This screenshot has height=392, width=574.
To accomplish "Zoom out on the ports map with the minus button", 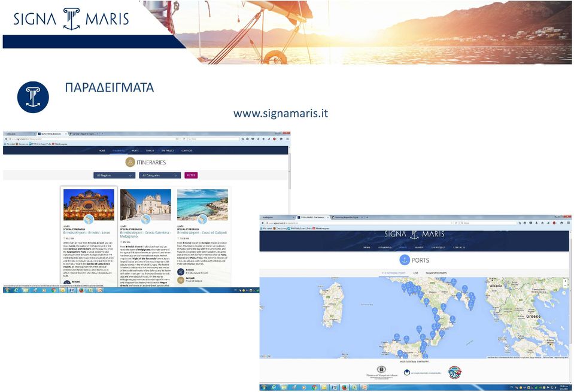I will [x=565, y=285].
